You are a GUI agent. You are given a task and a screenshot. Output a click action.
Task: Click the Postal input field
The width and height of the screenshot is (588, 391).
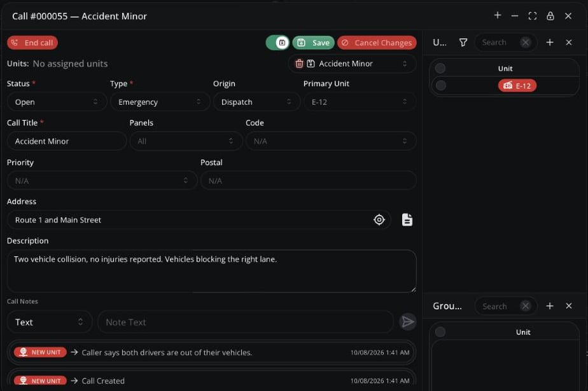(x=308, y=181)
